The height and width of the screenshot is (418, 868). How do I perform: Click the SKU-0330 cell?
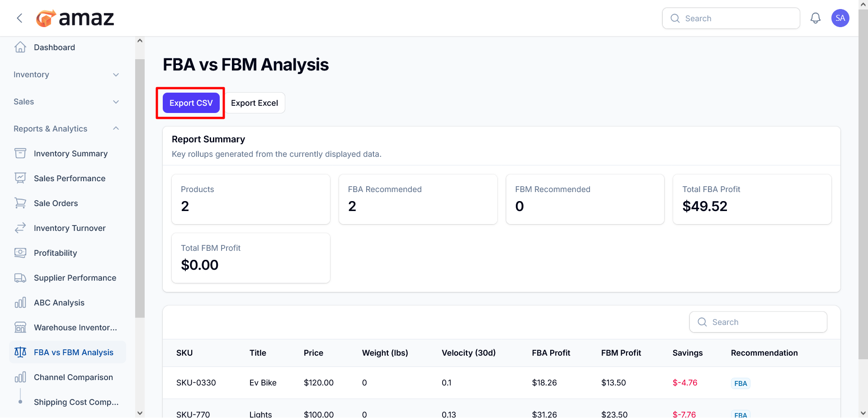tap(196, 383)
